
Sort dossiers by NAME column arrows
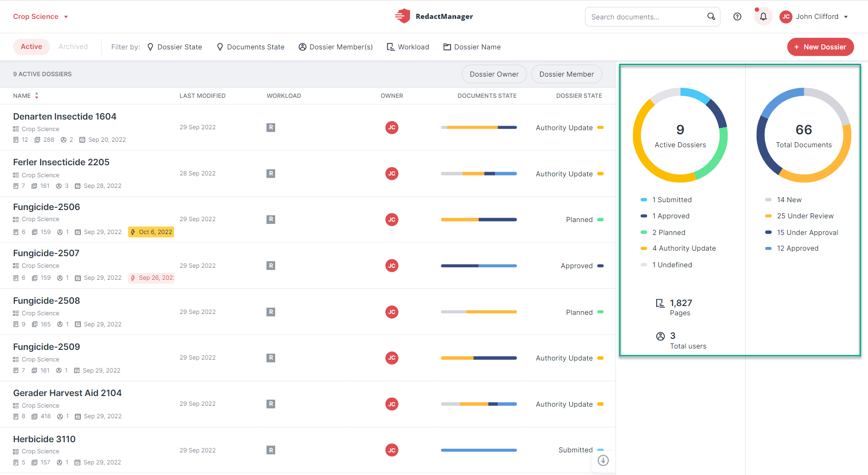36,96
